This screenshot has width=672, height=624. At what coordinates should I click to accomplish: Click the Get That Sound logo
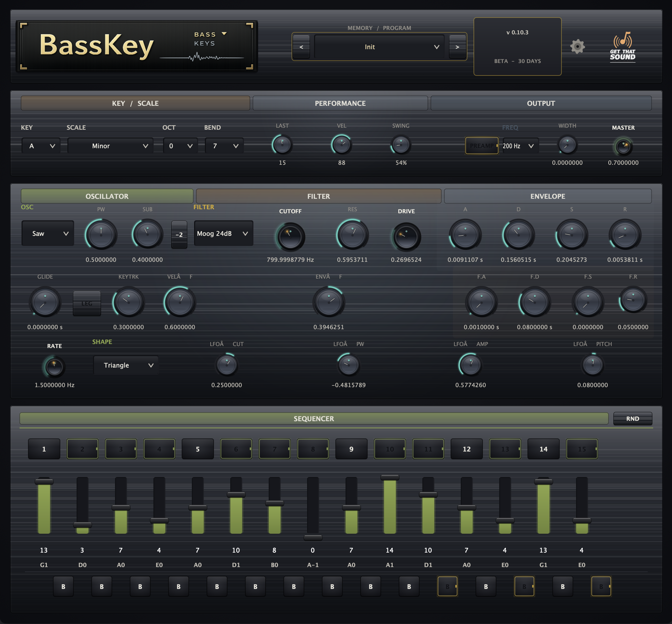pyautogui.click(x=623, y=46)
